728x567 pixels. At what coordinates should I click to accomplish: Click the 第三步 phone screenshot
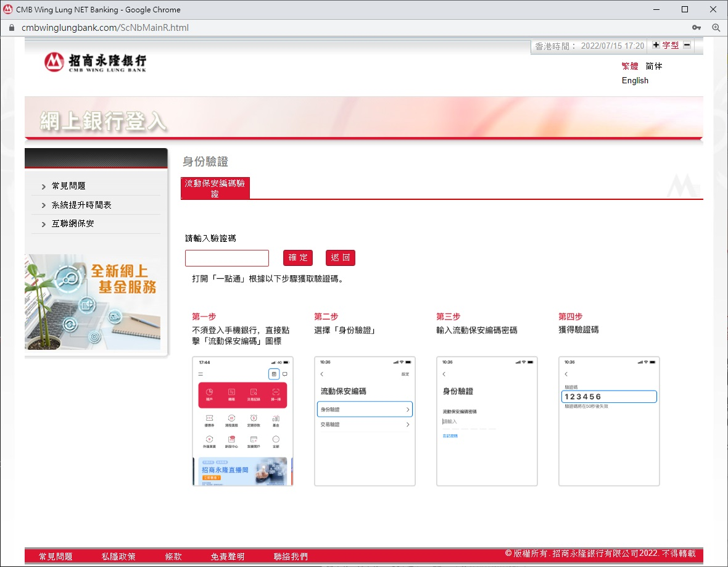(x=487, y=421)
